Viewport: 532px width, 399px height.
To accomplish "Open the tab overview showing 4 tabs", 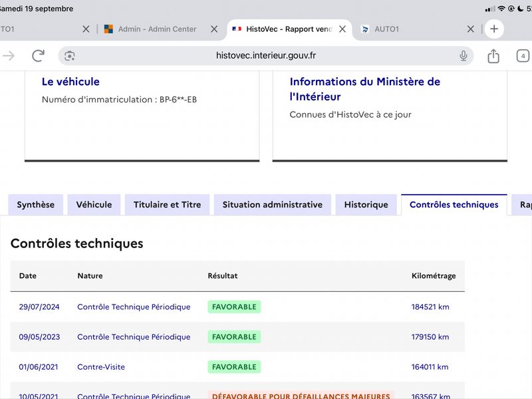I will pos(523,56).
